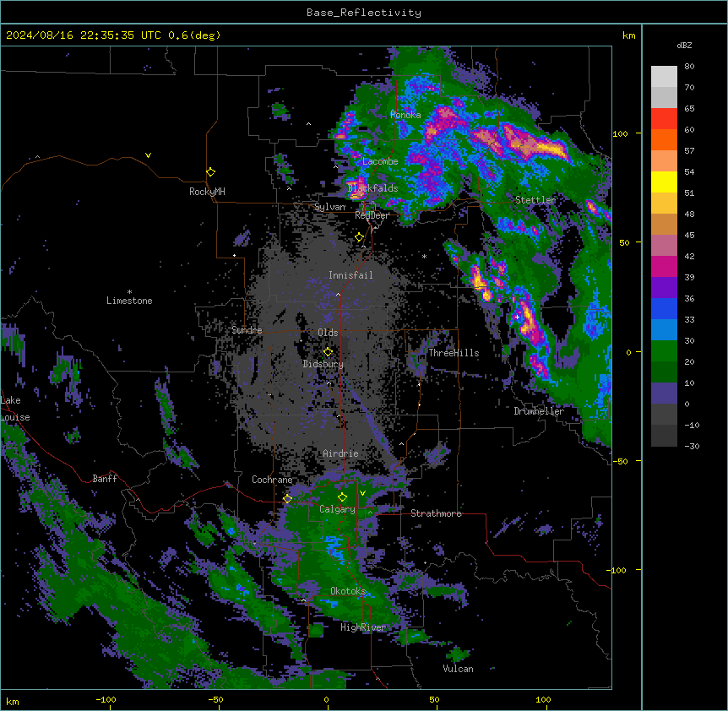Viewport: 728px width, 711px height.
Task: Click the Strathmore label
Action: pos(436,513)
